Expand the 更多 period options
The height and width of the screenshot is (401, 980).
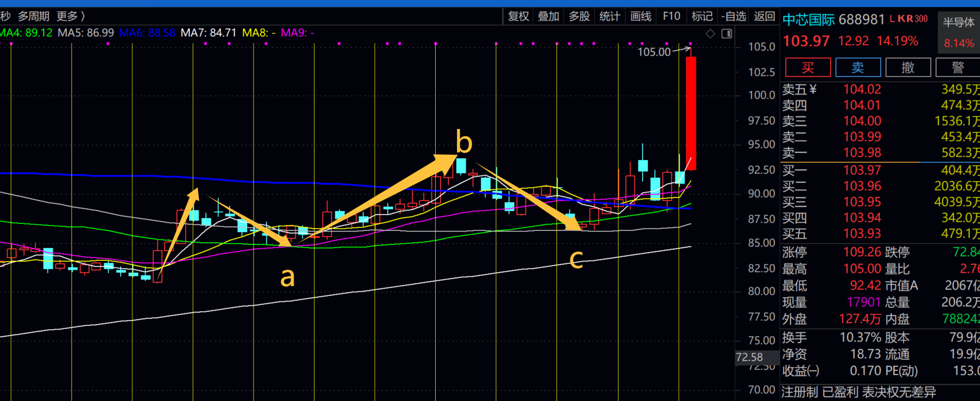[70, 16]
